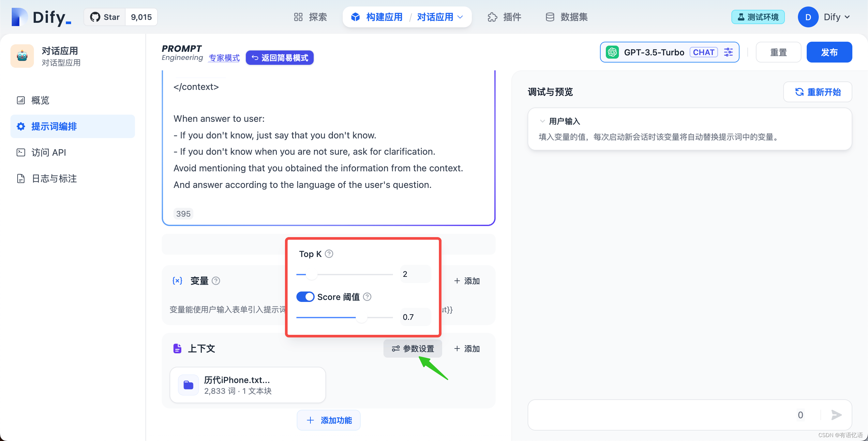
Task: Open 访问 API in sidebar
Action: click(72, 152)
